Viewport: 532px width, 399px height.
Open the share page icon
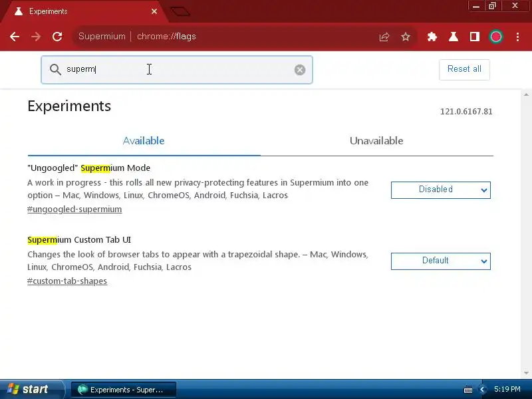click(384, 37)
